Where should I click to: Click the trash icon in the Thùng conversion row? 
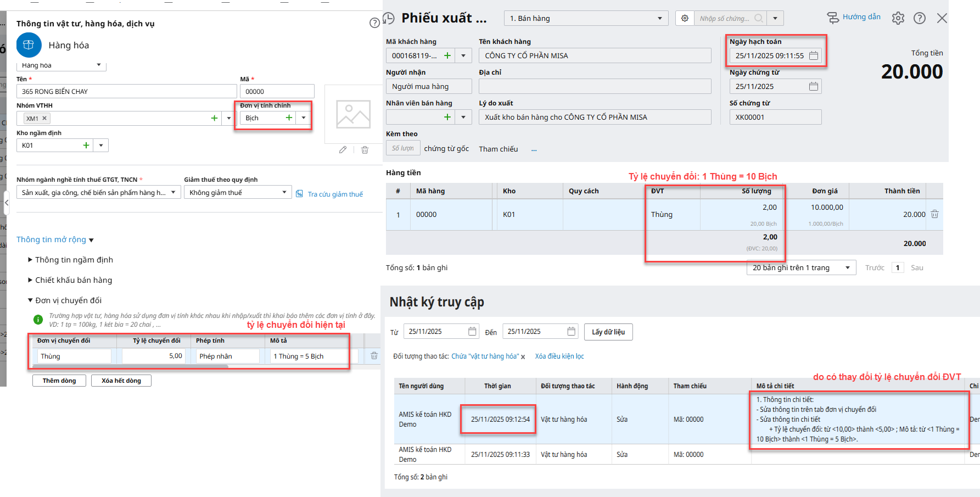click(374, 356)
